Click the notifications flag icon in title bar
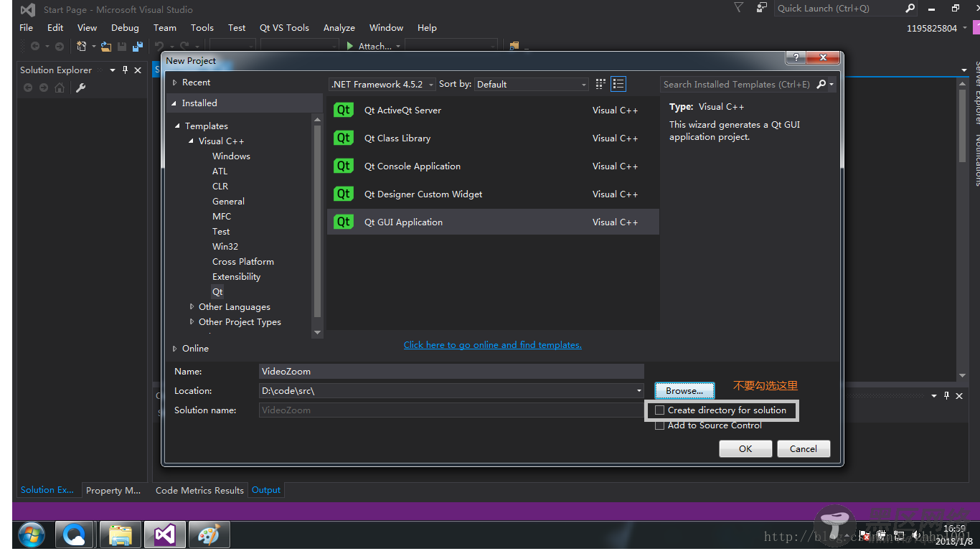Image resolution: width=980 pixels, height=551 pixels. pyautogui.click(x=738, y=8)
